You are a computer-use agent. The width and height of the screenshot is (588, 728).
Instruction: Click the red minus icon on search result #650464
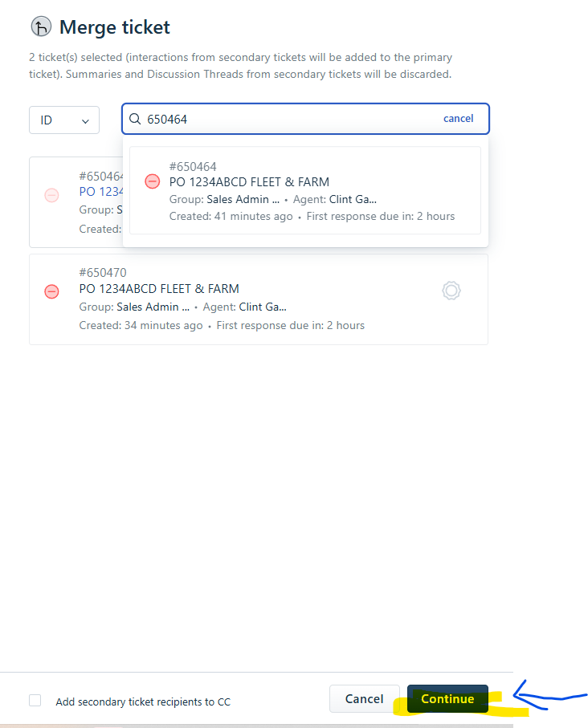pos(153,181)
